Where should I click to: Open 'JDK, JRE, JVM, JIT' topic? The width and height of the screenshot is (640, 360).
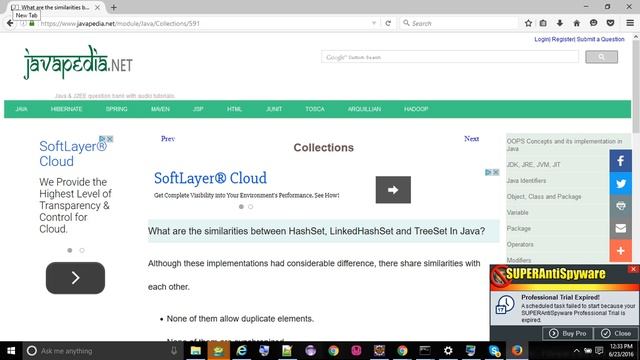click(x=533, y=164)
